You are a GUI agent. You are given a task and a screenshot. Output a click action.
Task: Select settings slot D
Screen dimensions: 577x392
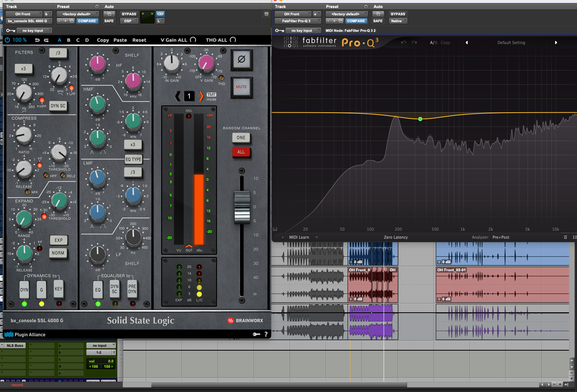click(87, 40)
